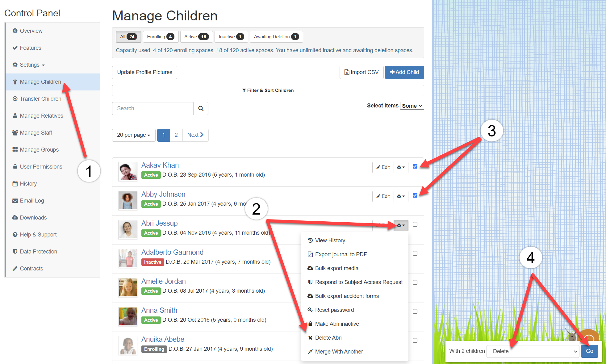This screenshot has height=364, width=606.
Task: Open gear menu for Aakav Khan
Action: (x=401, y=167)
